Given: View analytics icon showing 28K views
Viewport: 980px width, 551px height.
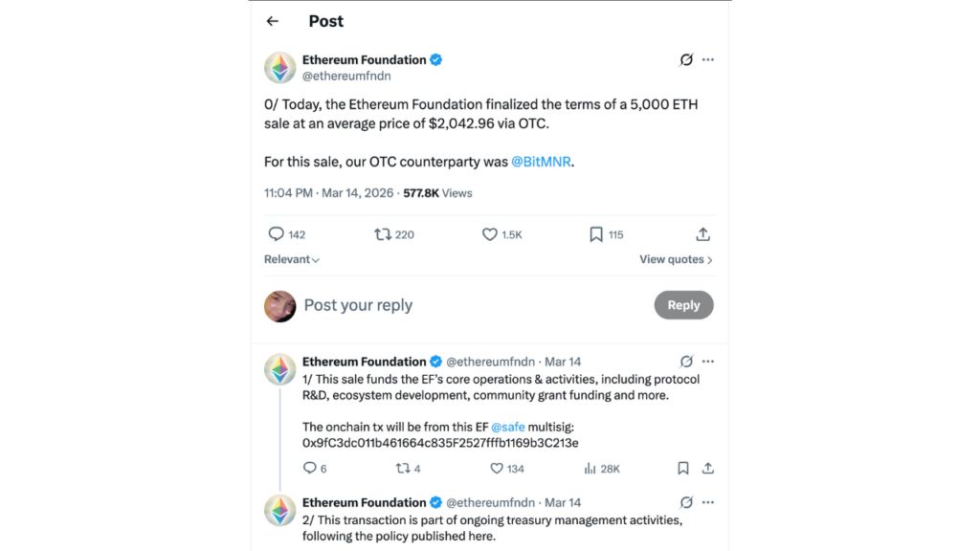Looking at the screenshot, I should click(590, 469).
